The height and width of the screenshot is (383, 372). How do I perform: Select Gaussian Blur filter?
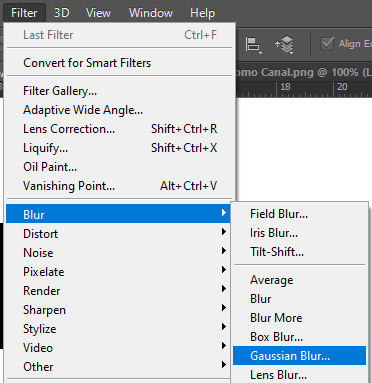[300, 356]
